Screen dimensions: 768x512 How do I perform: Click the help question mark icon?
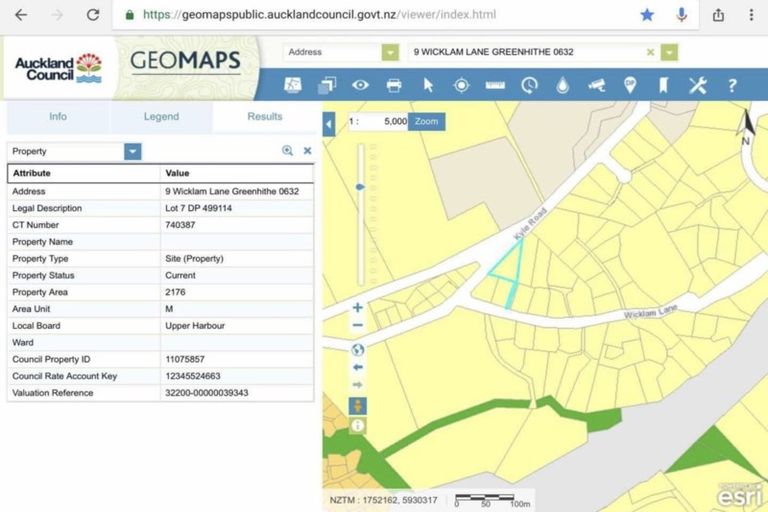[x=732, y=85]
